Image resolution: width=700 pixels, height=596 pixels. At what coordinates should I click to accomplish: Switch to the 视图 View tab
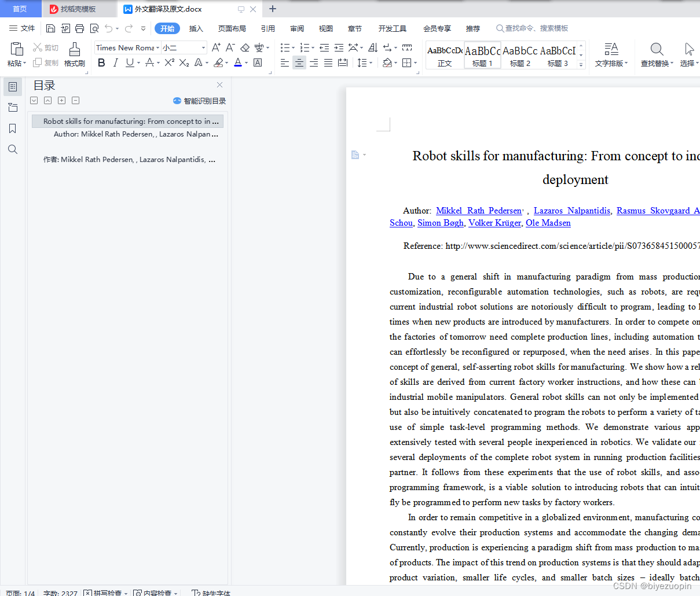tap(326, 28)
